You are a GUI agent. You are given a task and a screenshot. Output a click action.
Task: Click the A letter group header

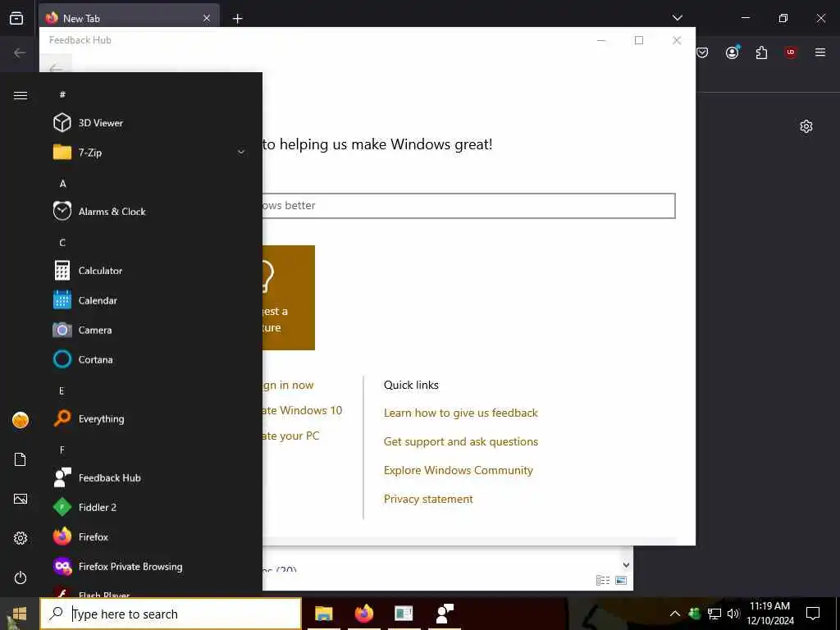point(62,183)
